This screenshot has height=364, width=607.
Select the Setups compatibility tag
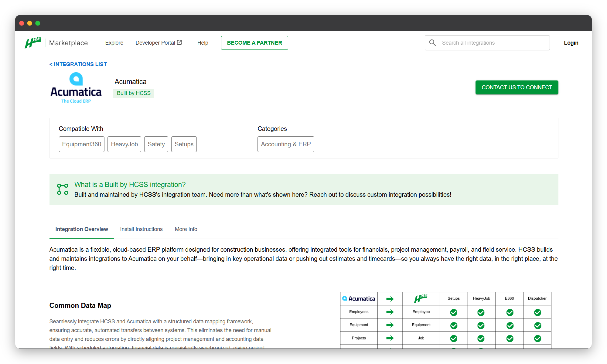point(184,144)
